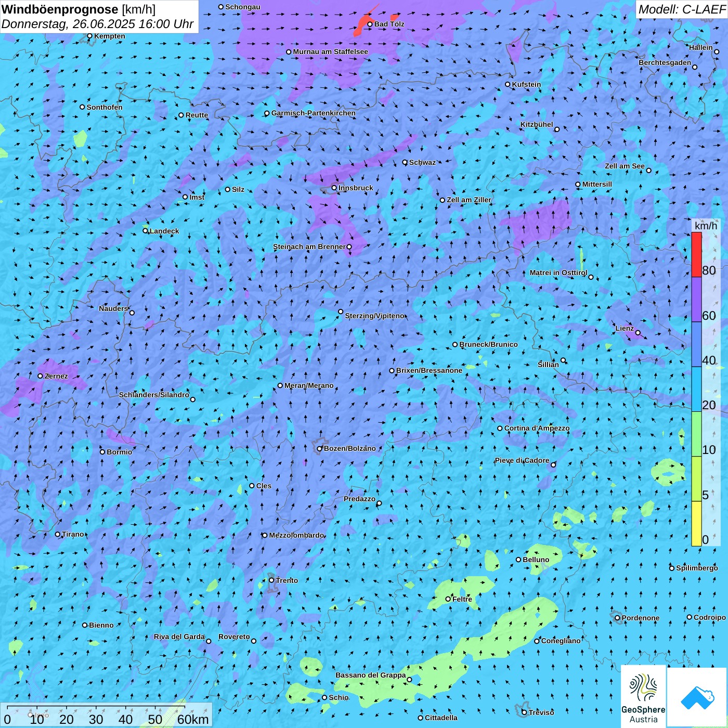728x728 pixels.
Task: Click the red legend swatch above 80
Action: tap(696, 254)
